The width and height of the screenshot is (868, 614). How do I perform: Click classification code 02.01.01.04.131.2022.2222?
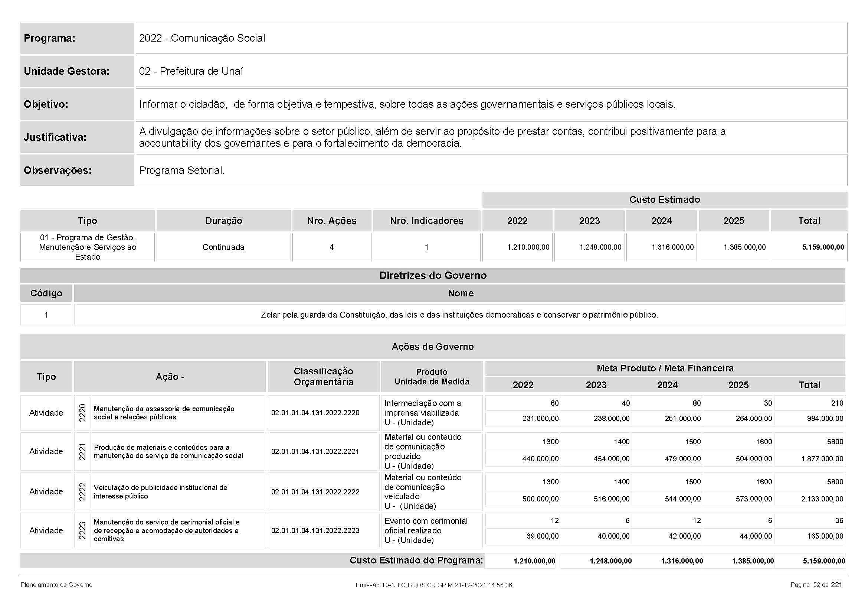315,492
